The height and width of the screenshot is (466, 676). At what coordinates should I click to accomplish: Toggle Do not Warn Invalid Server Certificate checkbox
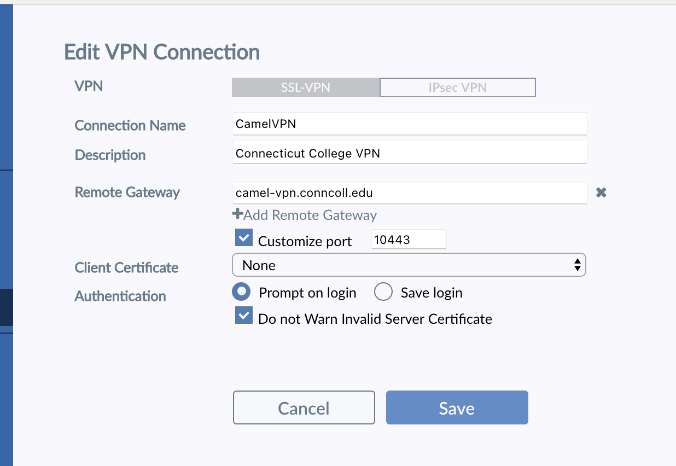(x=243, y=316)
